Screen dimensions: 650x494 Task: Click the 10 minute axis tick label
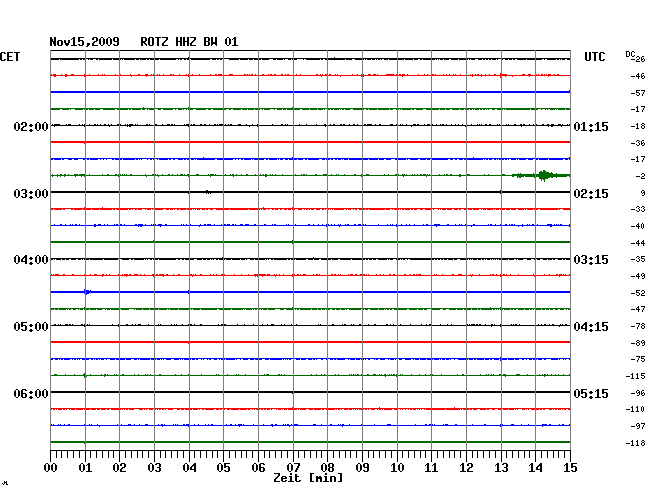pyautogui.click(x=397, y=467)
